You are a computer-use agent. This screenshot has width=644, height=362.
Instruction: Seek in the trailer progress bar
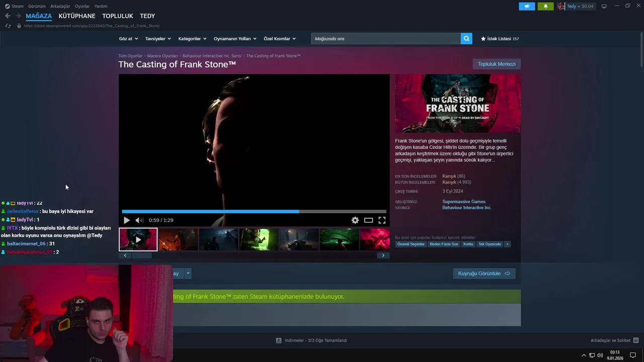254,212
